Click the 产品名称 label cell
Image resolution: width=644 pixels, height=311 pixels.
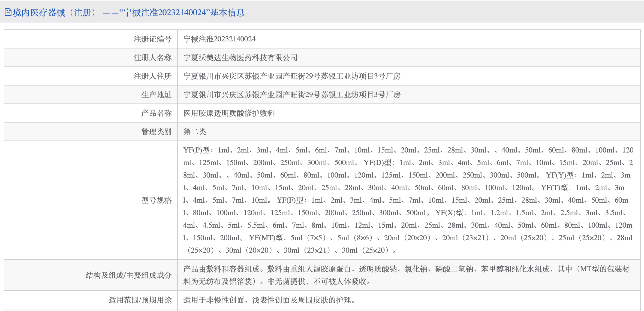156,113
